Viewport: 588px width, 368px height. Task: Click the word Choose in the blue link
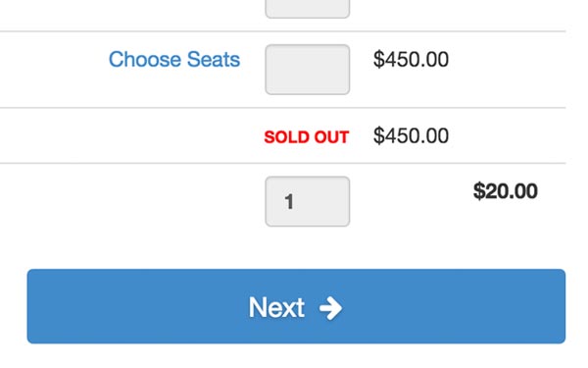(145, 59)
